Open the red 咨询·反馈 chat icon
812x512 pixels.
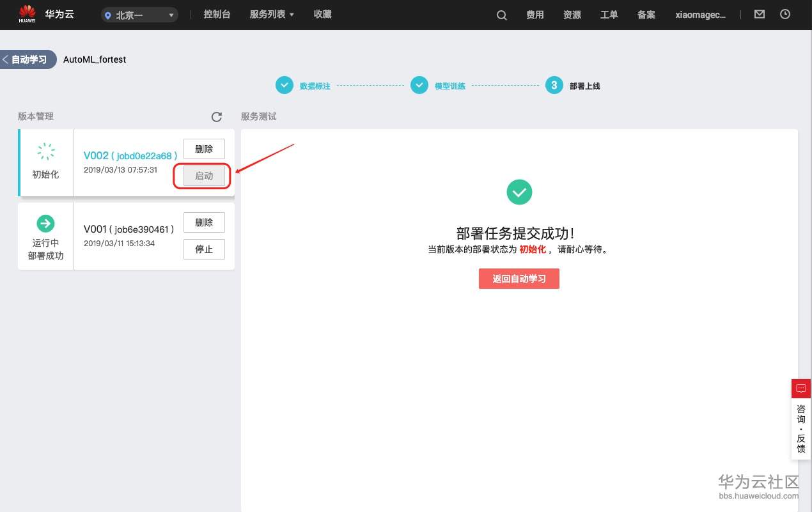801,389
